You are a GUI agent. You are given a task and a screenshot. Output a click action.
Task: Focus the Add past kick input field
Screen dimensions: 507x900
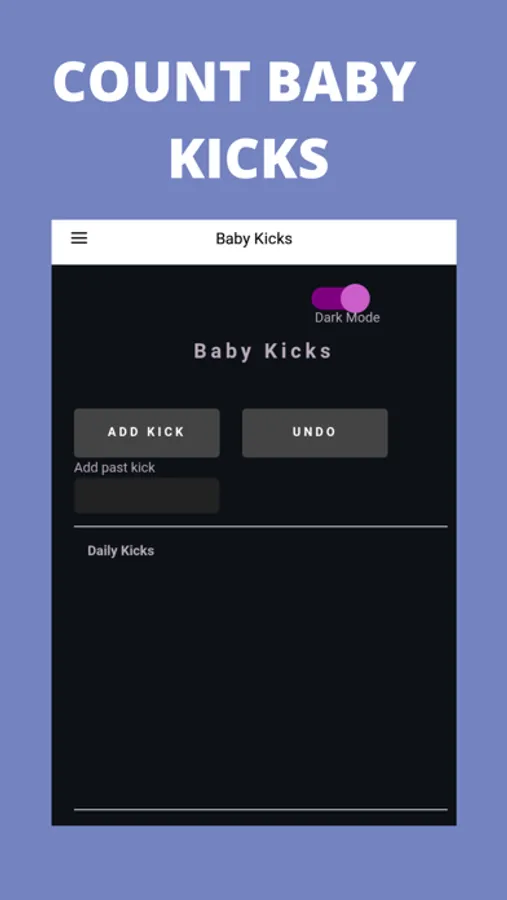point(146,495)
